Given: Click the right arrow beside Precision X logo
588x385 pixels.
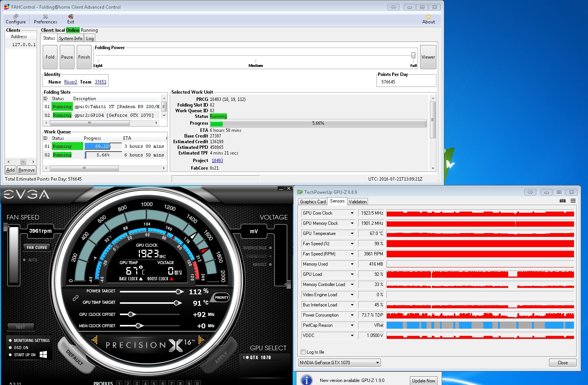Looking at the screenshot, I should click(x=201, y=340).
